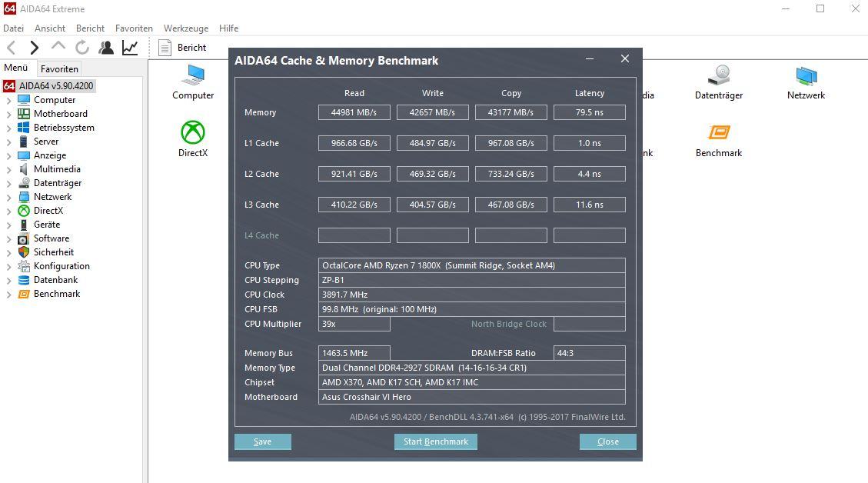Expand the Anzeige tree node
868x483 pixels.
[8, 155]
